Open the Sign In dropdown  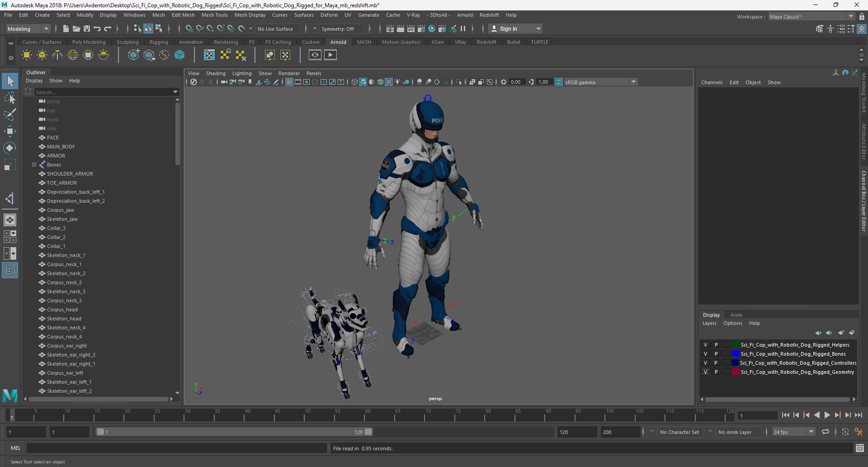[515, 29]
